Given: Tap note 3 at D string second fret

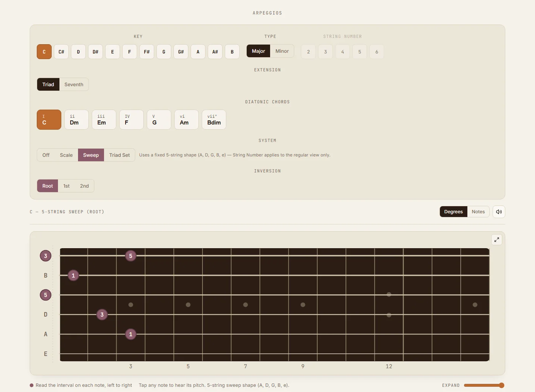Looking at the screenshot, I should [x=102, y=314].
